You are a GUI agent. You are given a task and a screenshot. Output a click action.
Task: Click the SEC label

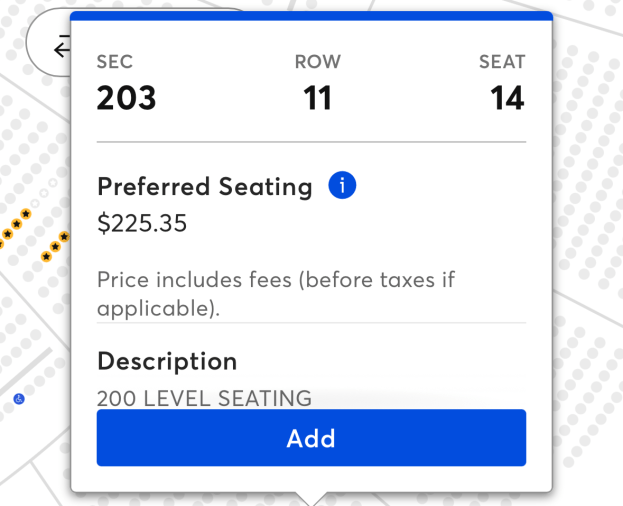click(115, 62)
